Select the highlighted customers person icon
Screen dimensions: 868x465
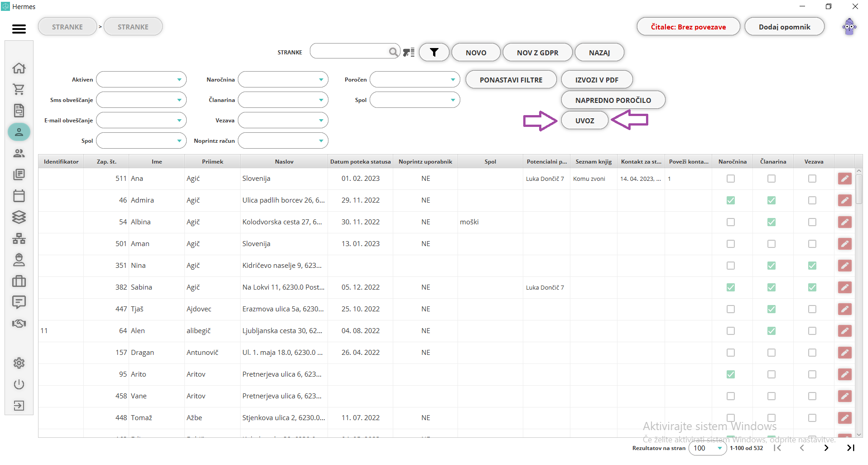19,132
